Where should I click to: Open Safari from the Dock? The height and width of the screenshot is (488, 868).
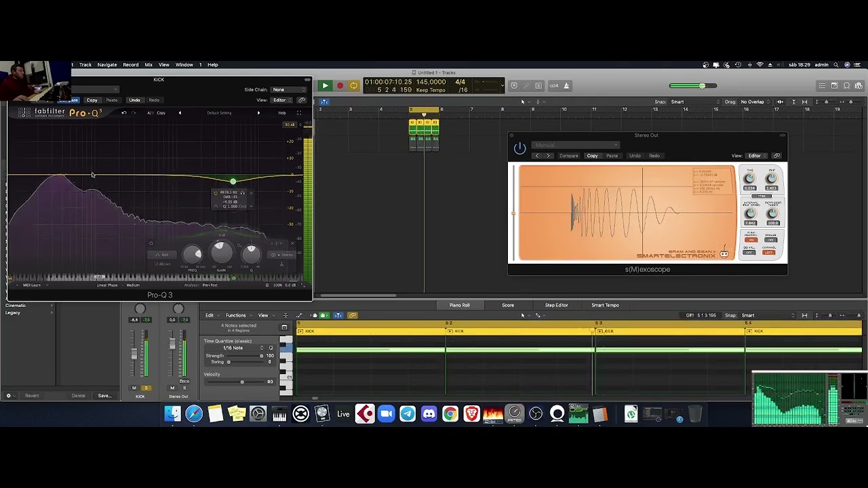pos(194,413)
